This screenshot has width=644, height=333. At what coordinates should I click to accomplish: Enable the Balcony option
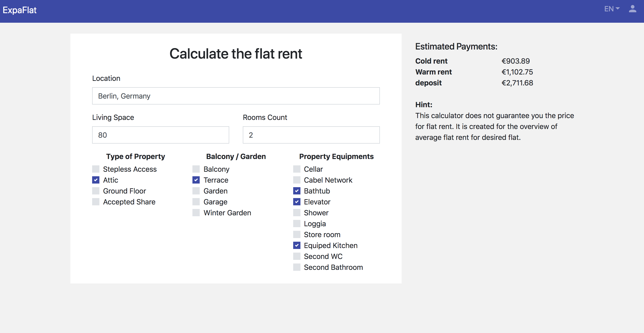196,169
